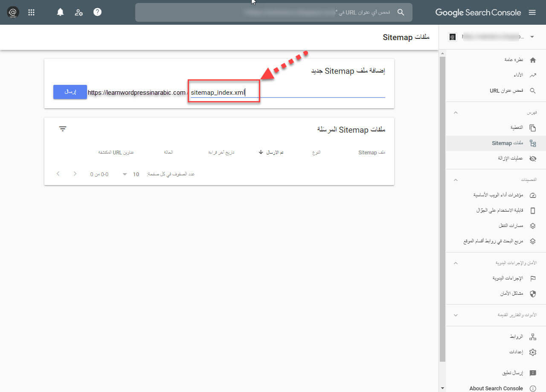Click the sidebar scrollbar thumb
Screen dimensions: 546x392
[x=442, y=209]
